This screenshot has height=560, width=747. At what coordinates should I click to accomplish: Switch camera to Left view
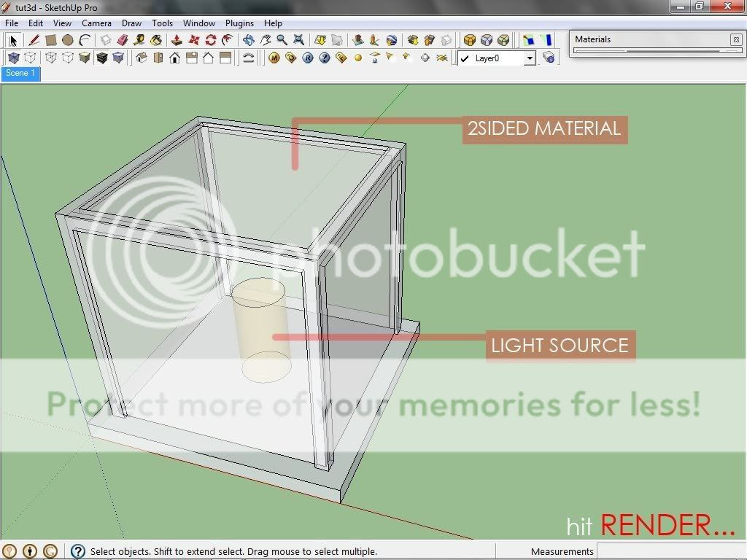tap(225, 58)
